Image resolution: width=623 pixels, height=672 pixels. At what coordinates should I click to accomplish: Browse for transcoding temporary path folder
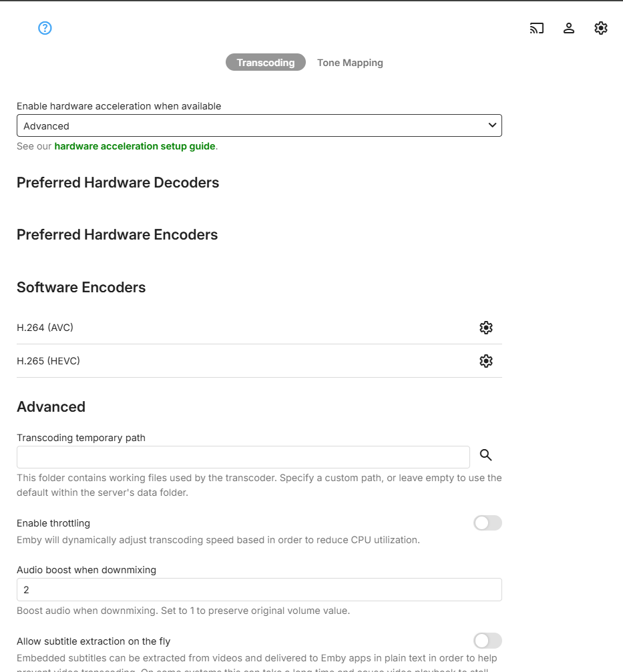click(486, 455)
